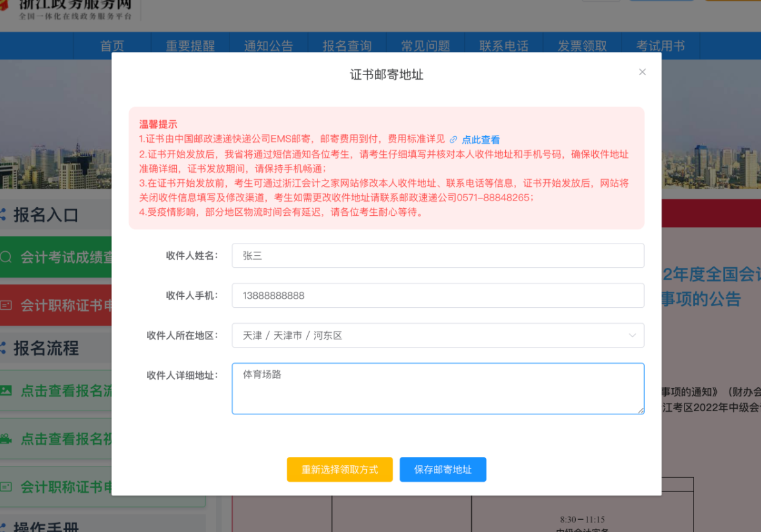This screenshot has height=532, width=761.
Task: Click the 重新选择领取方式 button
Action: point(339,470)
